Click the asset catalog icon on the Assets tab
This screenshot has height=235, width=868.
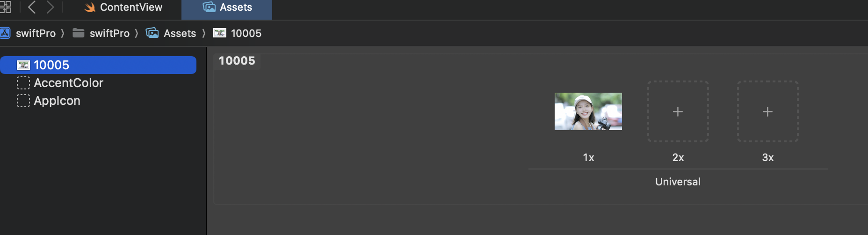pyautogui.click(x=209, y=7)
